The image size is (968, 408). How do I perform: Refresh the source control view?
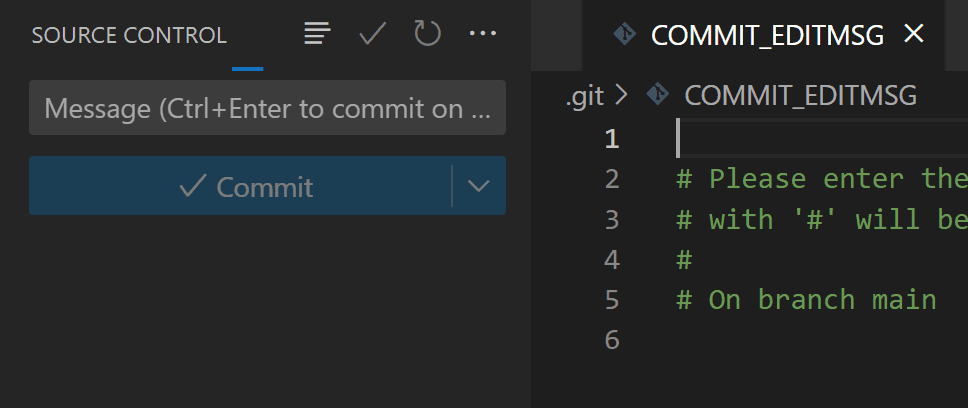pos(427,34)
